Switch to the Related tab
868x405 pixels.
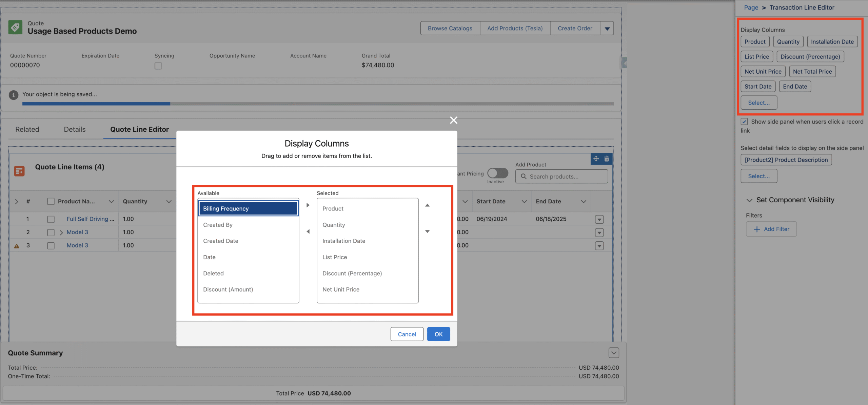[x=27, y=129]
